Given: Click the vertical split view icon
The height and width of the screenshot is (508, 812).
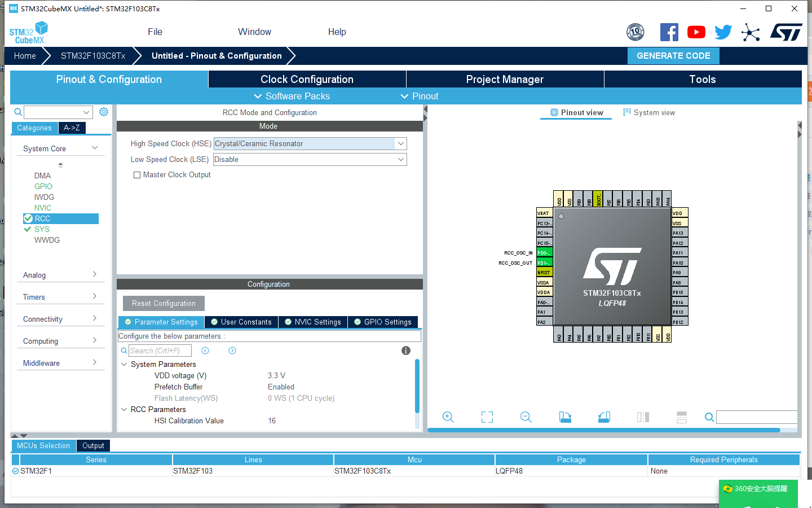Looking at the screenshot, I should [643, 417].
